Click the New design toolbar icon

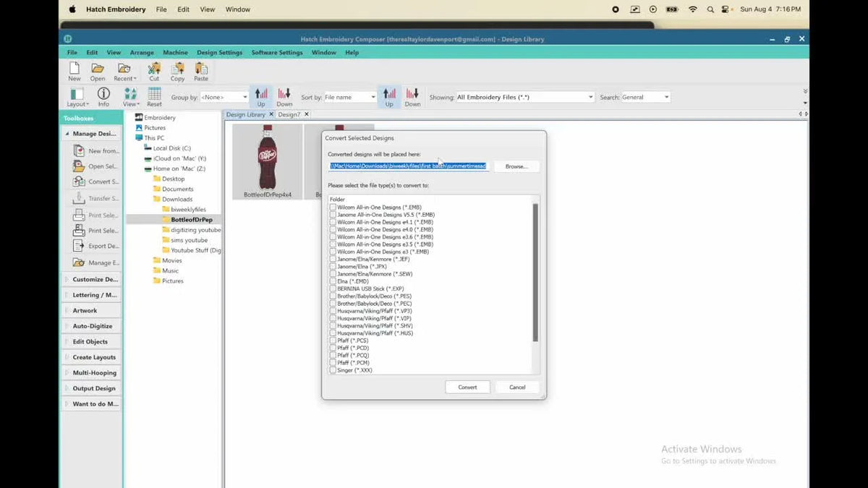tap(75, 72)
